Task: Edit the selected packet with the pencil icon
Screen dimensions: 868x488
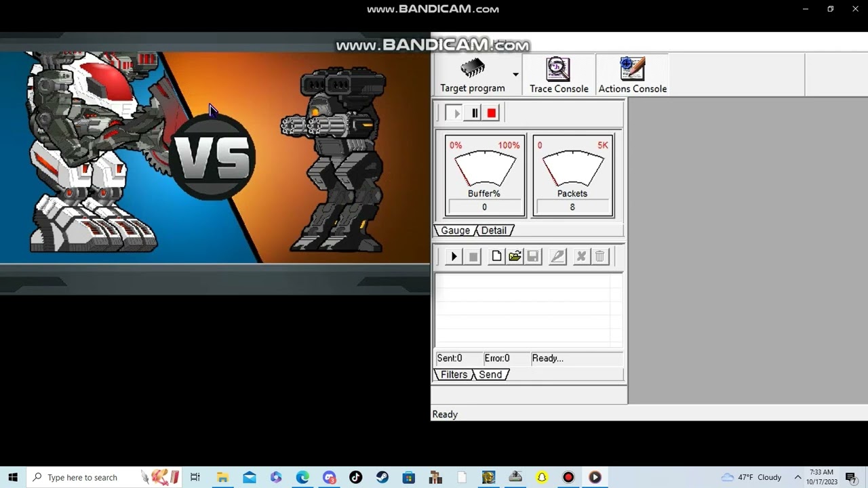Action: coord(557,256)
